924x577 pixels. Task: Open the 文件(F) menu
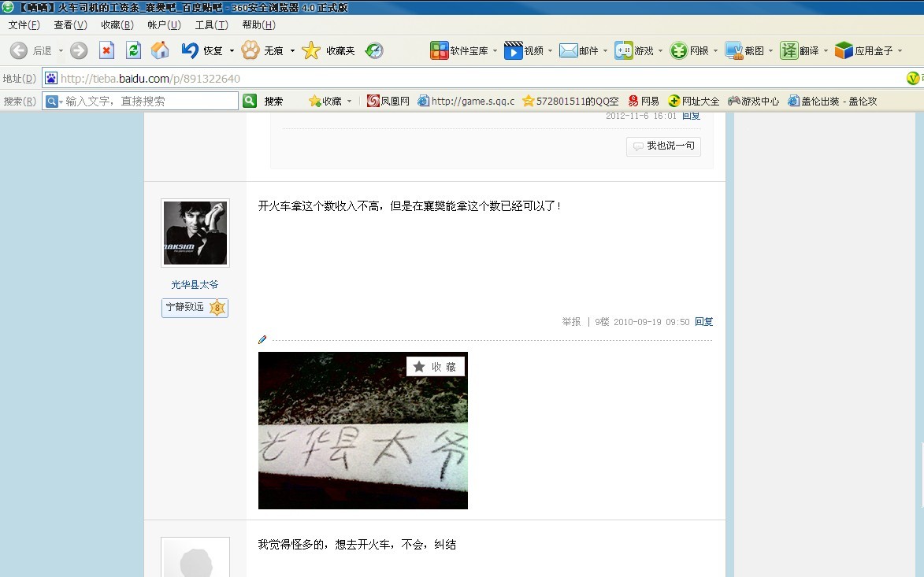(x=24, y=24)
